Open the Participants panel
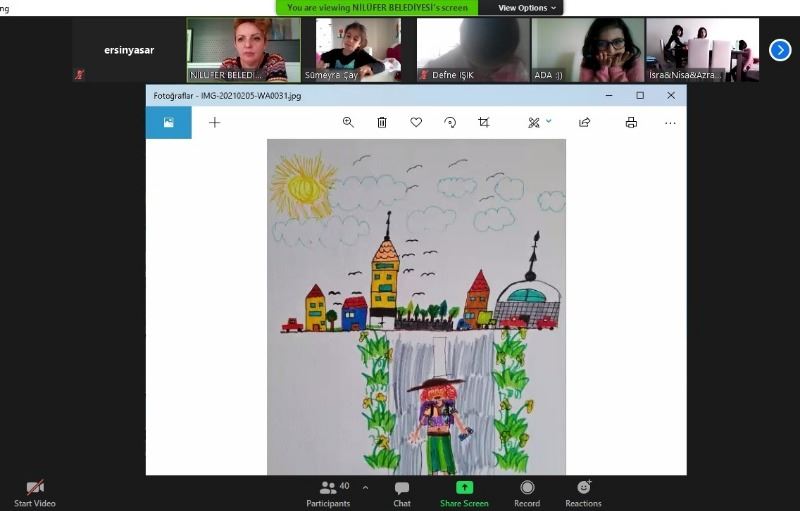Image resolution: width=800 pixels, height=511 pixels. click(329, 494)
